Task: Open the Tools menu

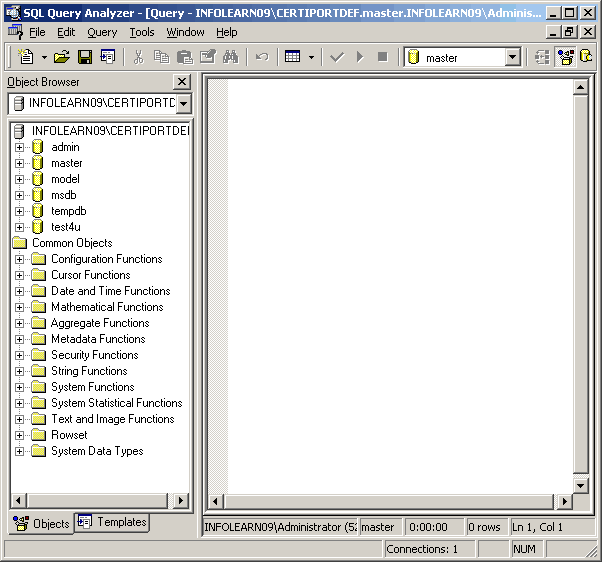Action: point(142,32)
